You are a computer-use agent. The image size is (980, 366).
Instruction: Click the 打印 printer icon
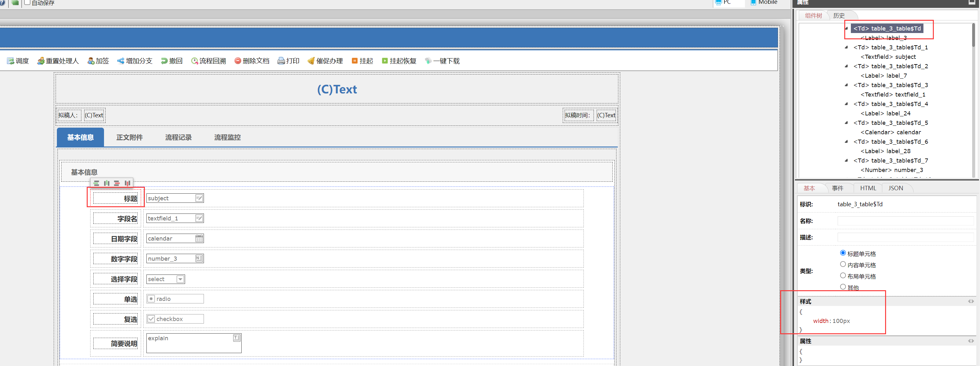tap(281, 61)
